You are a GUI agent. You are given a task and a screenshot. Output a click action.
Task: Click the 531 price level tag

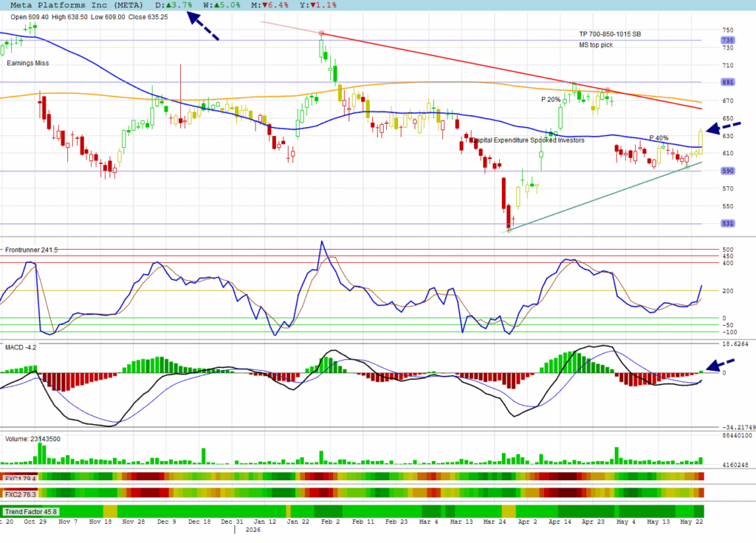(x=727, y=223)
